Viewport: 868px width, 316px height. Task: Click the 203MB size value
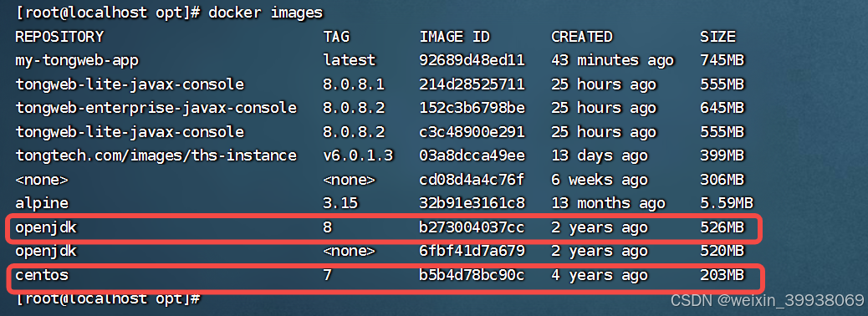(722, 275)
